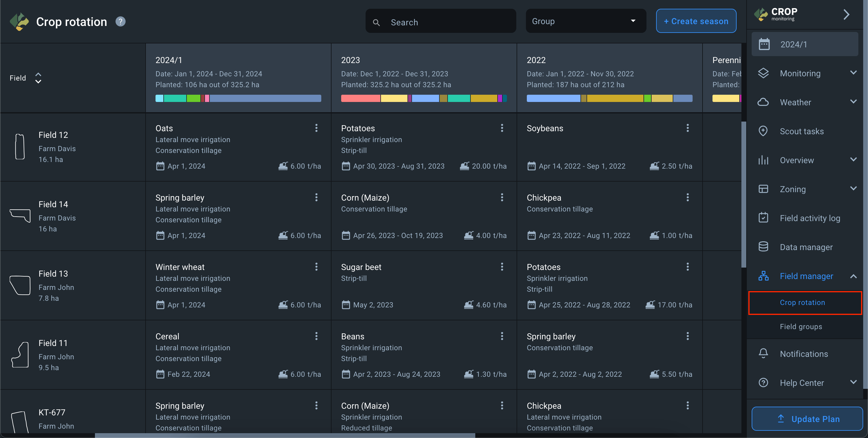
Task: Click the Update Plan button
Action: pyautogui.click(x=807, y=419)
